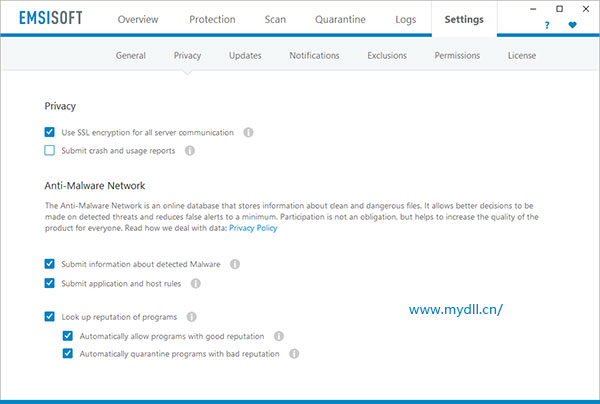This screenshot has height=404, width=600.
Task: Close the Emsisoft window
Action: pyautogui.click(x=586, y=9)
